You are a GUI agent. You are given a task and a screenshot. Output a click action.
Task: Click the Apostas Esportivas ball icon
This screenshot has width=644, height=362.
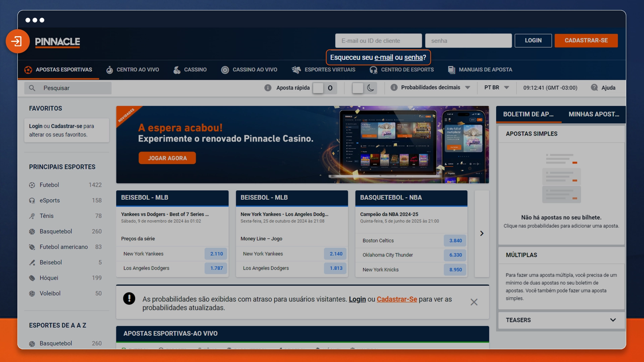(x=28, y=70)
